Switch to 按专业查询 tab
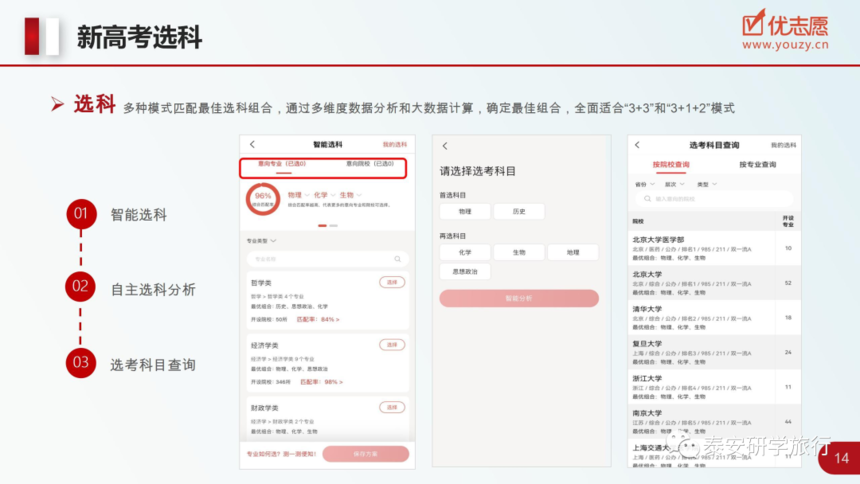 click(757, 165)
